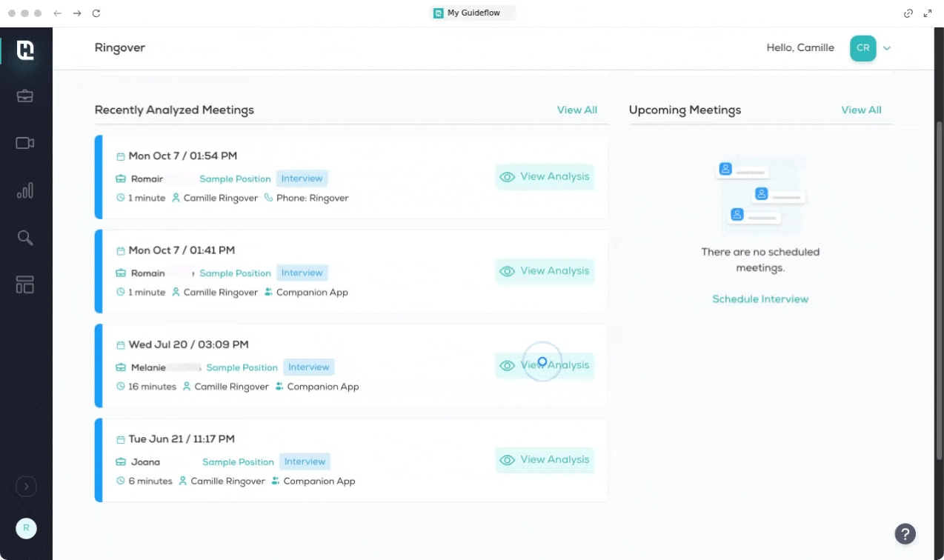Image resolution: width=944 pixels, height=560 pixels.
Task: Expand the sidebar with the arrow button
Action: (x=26, y=487)
